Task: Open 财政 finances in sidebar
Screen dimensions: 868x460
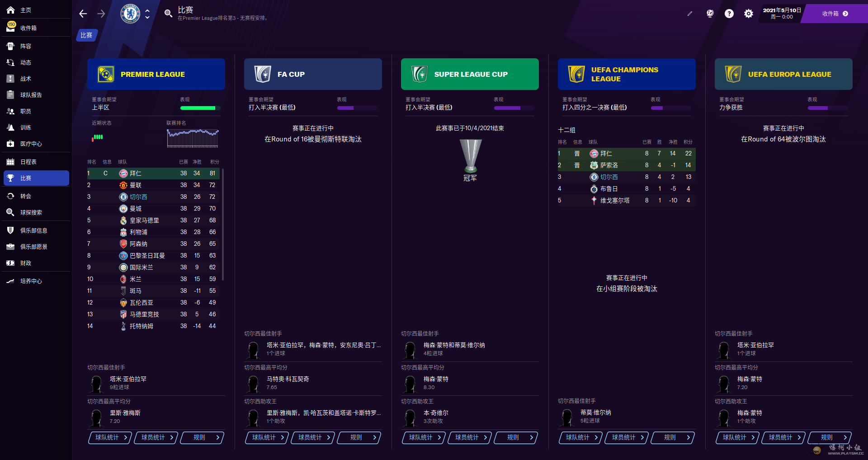Action: pyautogui.click(x=36, y=263)
